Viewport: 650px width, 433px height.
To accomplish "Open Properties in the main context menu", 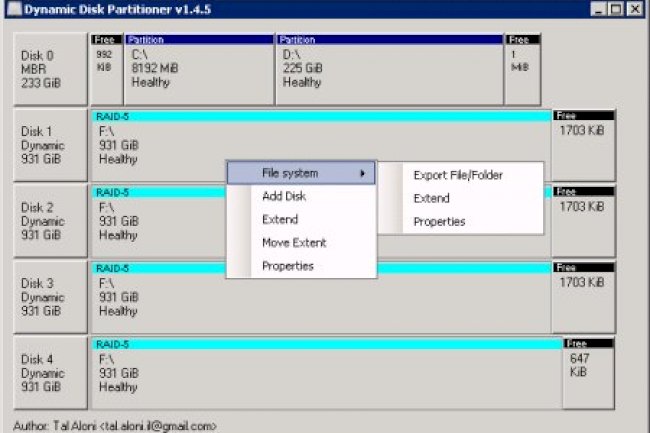I will click(288, 266).
